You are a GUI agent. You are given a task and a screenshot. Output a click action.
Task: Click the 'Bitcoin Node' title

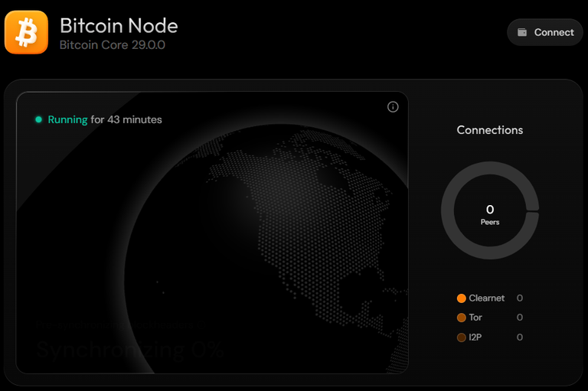click(x=119, y=25)
